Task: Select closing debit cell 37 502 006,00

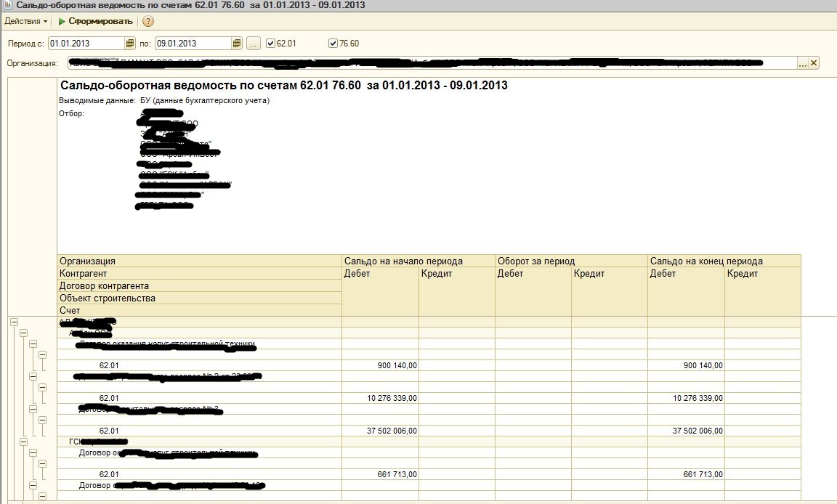Action: [686, 431]
